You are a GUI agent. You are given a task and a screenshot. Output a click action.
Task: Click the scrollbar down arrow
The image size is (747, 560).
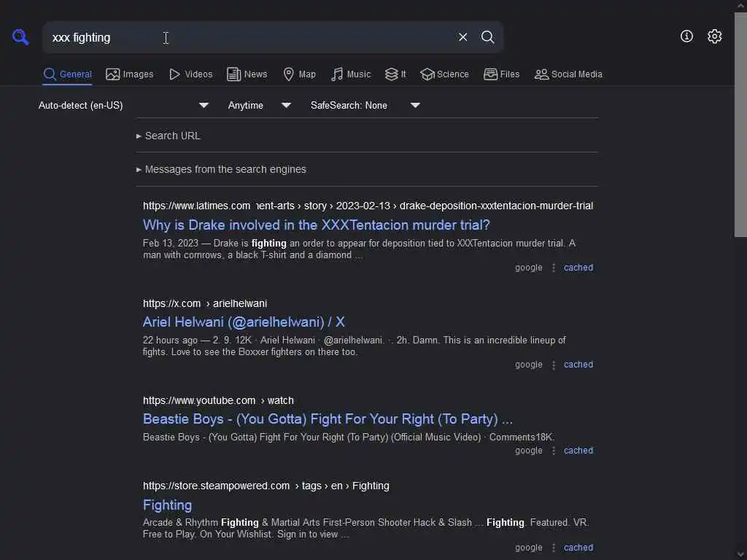pos(740,555)
